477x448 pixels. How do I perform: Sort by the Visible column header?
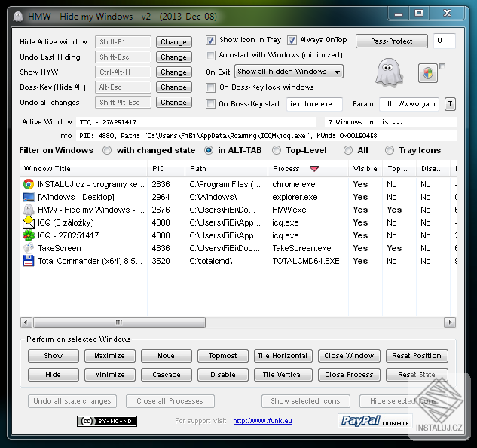click(365, 169)
